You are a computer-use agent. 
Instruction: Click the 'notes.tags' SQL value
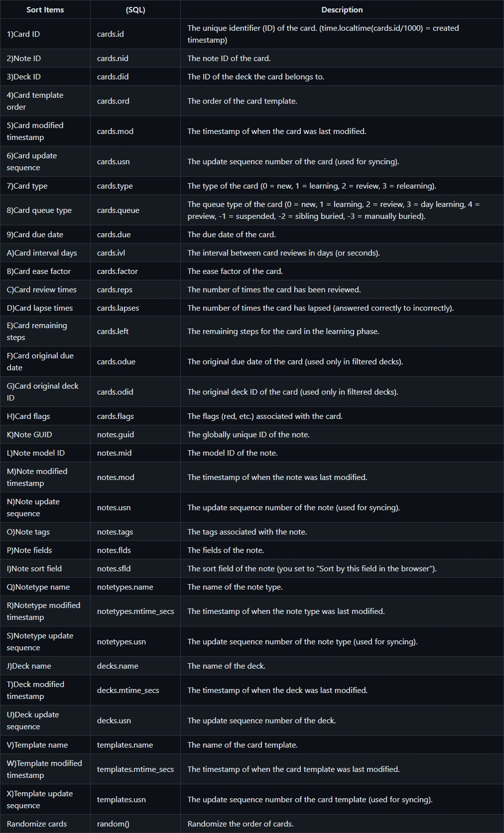[115, 532]
